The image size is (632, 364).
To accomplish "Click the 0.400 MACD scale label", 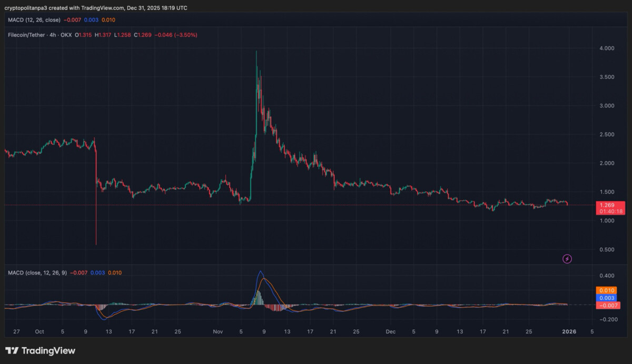I will click(607, 276).
